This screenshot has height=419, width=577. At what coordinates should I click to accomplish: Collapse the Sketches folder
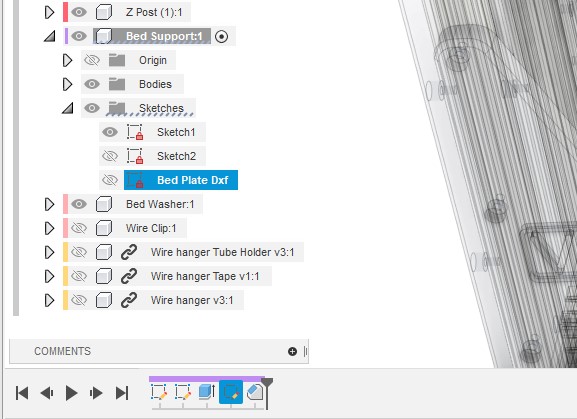[x=67, y=108]
